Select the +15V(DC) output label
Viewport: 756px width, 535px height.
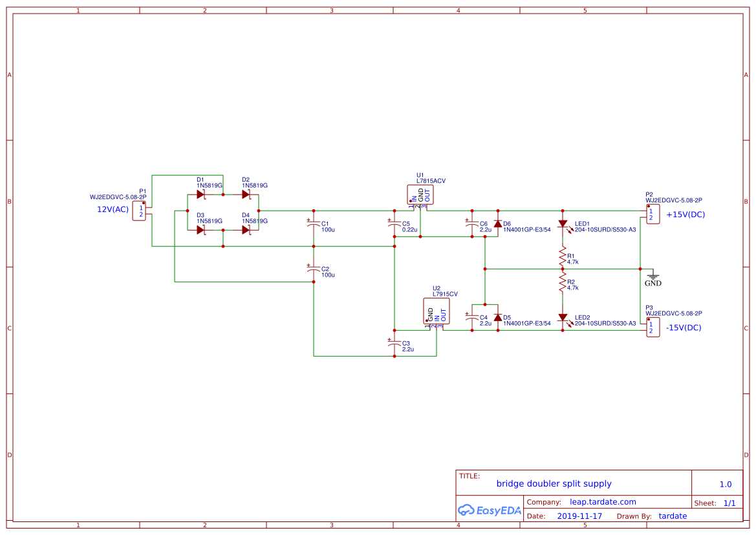click(x=685, y=215)
